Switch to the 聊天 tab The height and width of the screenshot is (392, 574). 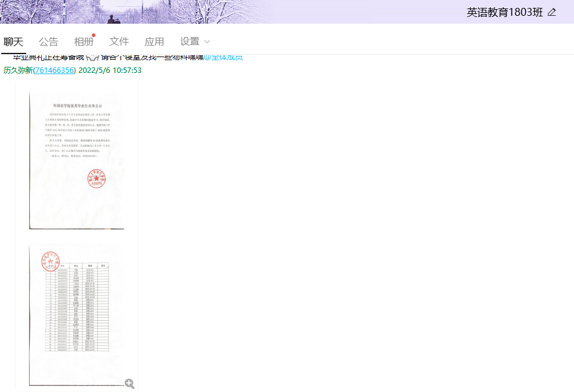click(x=13, y=41)
